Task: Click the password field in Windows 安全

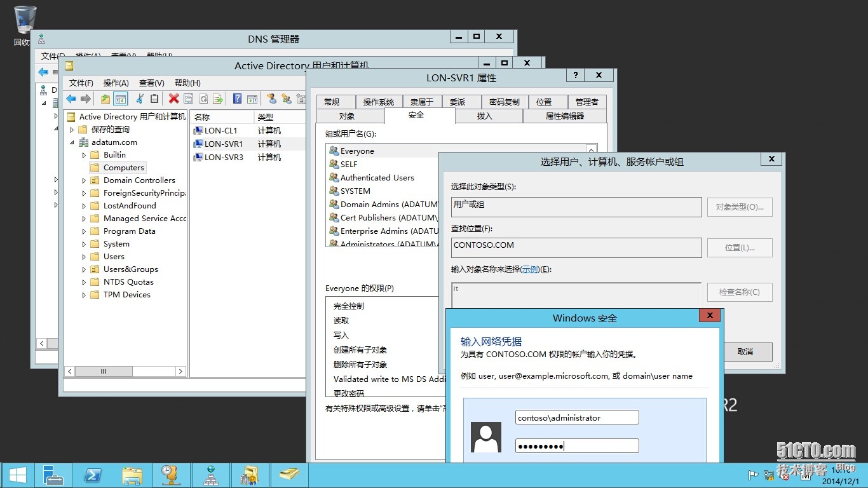Action: (577, 446)
